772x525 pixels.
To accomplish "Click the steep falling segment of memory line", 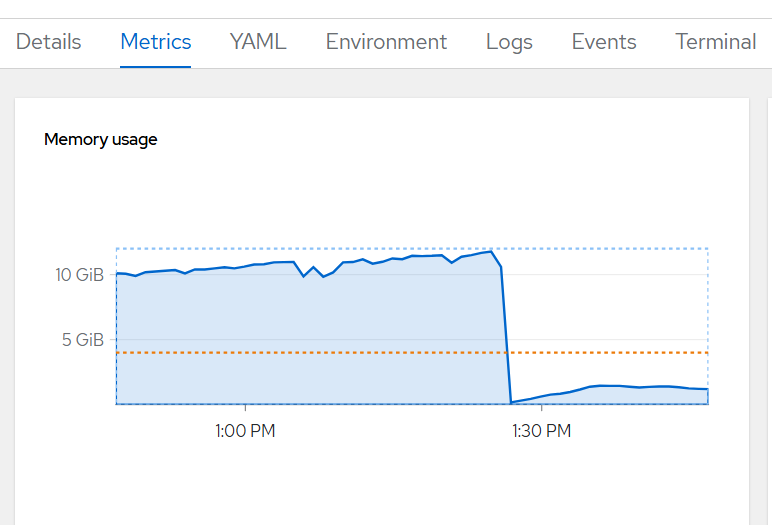I will click(x=505, y=330).
